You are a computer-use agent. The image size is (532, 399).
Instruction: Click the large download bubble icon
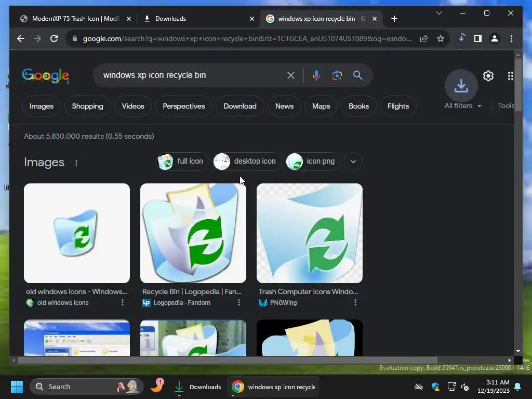(x=461, y=86)
